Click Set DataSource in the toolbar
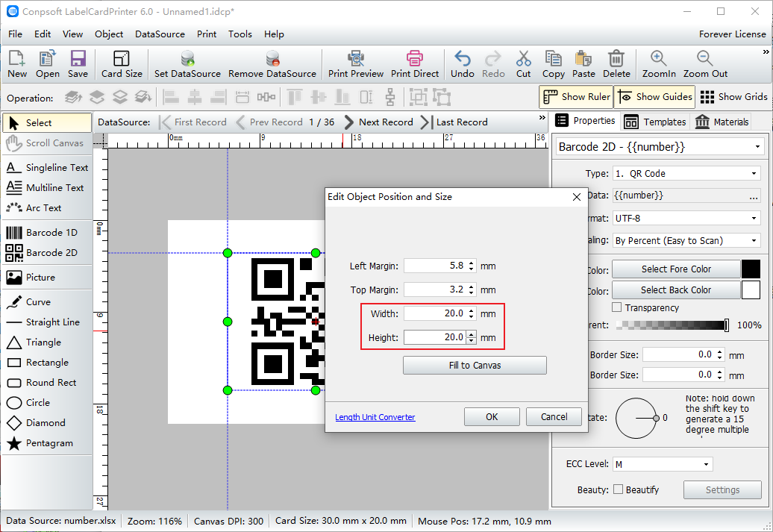Image resolution: width=773 pixels, height=532 pixels. click(187, 64)
